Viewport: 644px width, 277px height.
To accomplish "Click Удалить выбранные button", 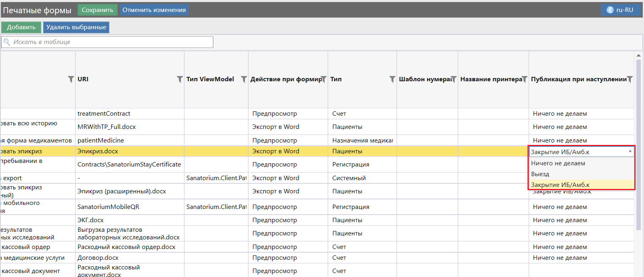I will (x=76, y=27).
